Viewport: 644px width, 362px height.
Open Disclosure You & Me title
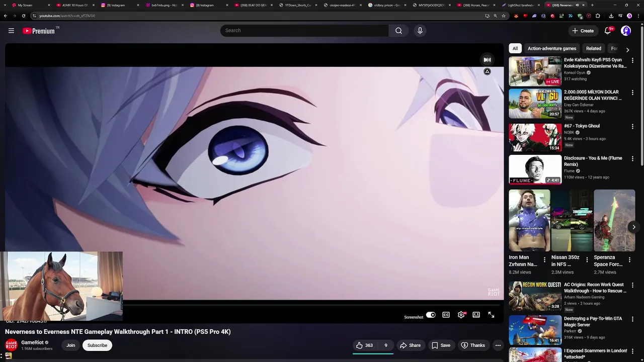pos(593,161)
